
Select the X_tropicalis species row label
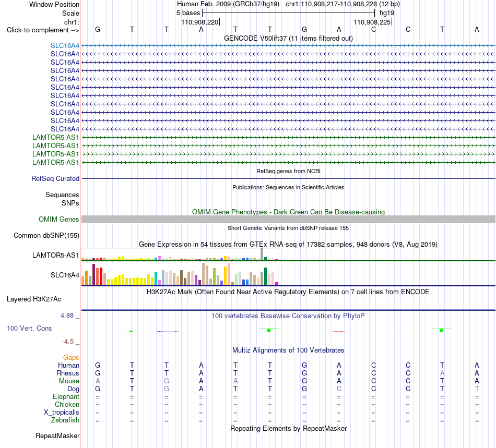[x=62, y=413]
